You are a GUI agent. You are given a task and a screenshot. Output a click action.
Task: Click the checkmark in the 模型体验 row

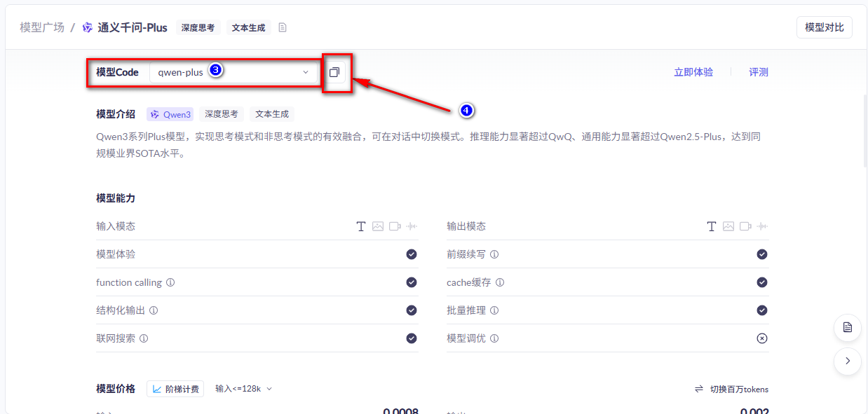tap(412, 254)
